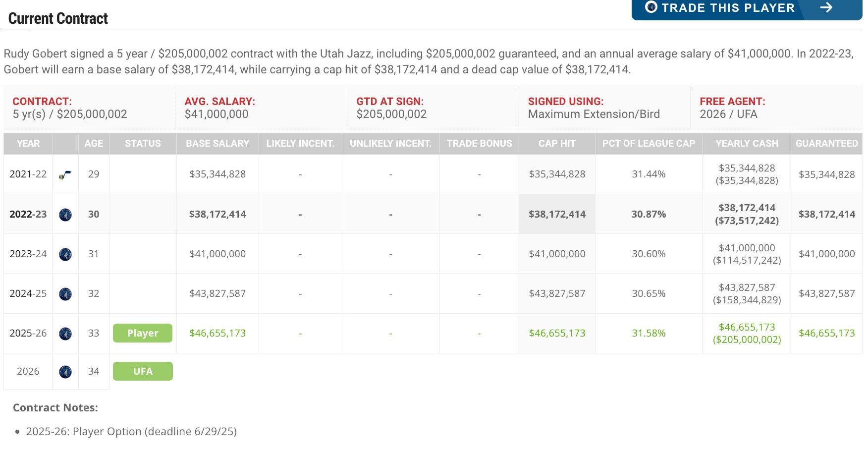Click the circular icon before Trade This Player
This screenshot has width=868, height=454.
pyautogui.click(x=651, y=7)
